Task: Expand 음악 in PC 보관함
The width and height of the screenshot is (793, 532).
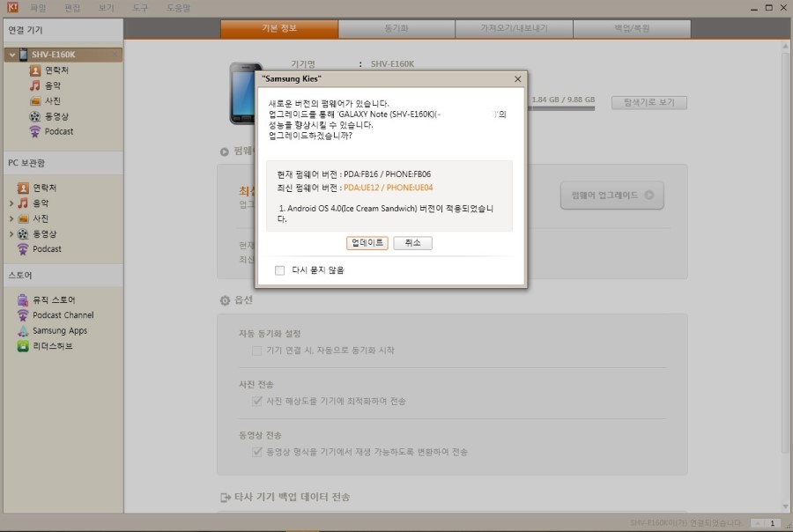Action: click(11, 203)
